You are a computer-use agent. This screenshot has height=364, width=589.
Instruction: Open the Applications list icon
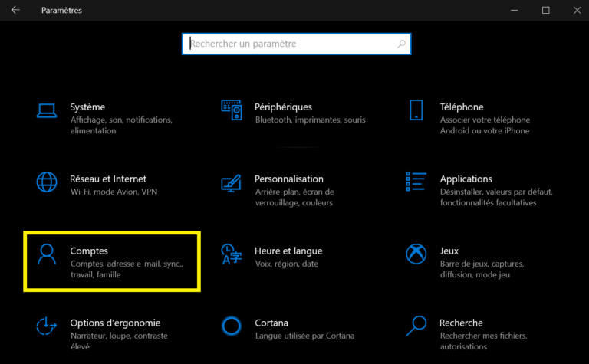point(416,182)
